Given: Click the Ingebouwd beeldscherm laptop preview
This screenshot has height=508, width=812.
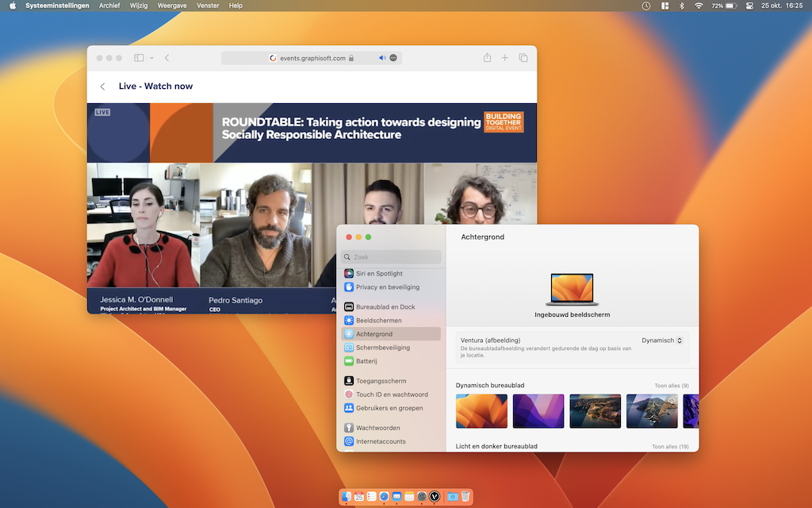Looking at the screenshot, I should [x=573, y=290].
